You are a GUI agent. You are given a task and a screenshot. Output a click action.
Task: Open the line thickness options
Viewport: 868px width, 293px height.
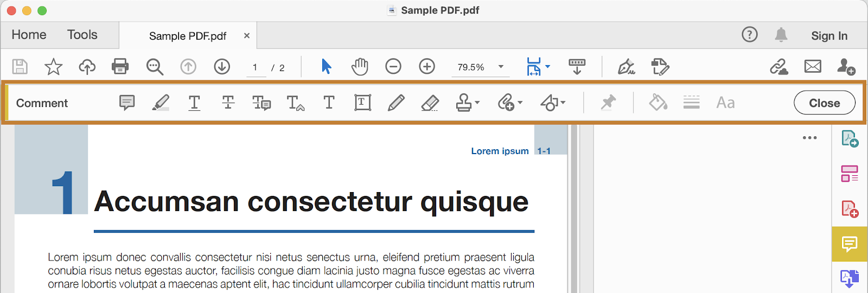[x=691, y=102]
